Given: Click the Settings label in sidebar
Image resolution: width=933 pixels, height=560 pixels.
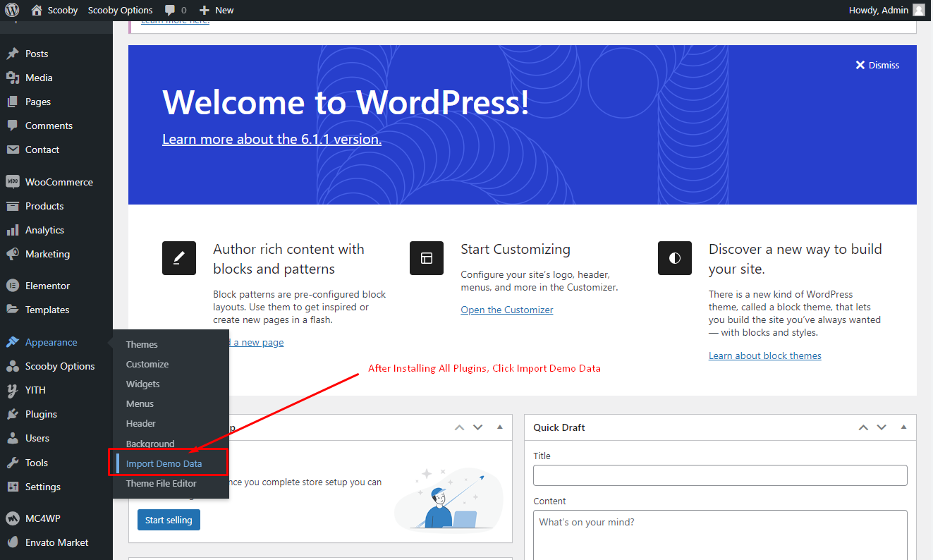Looking at the screenshot, I should tap(43, 487).
